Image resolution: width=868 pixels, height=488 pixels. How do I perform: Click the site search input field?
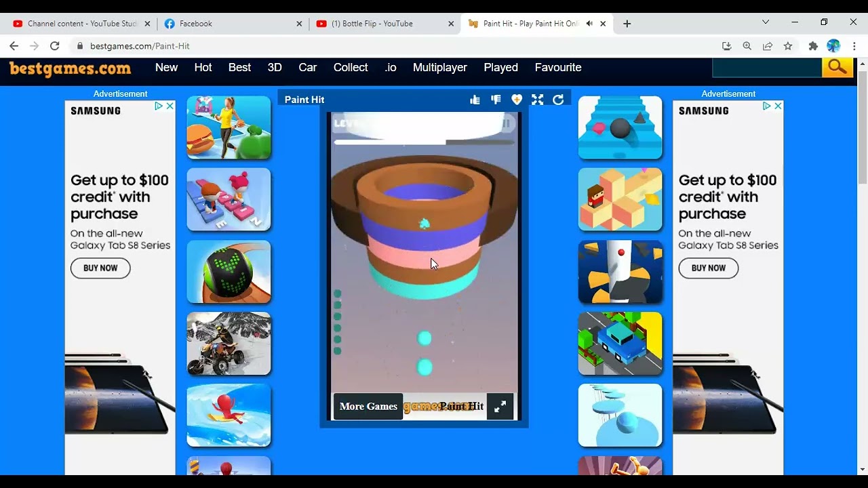[767, 67]
